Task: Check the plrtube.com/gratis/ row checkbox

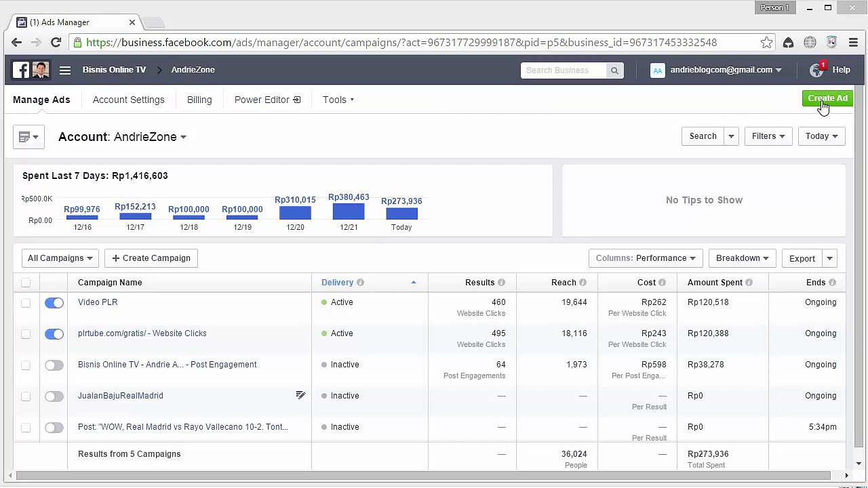Action: [26, 334]
